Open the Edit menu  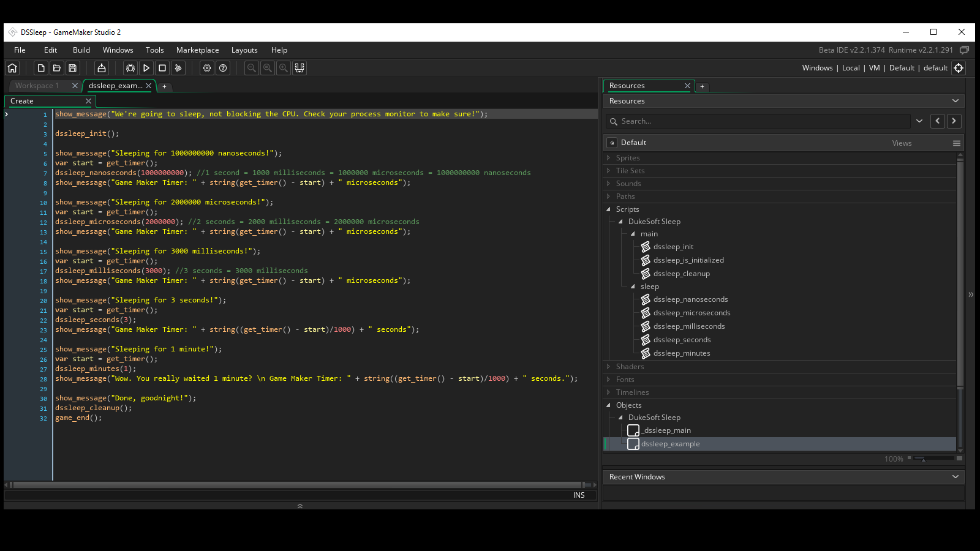51,50
